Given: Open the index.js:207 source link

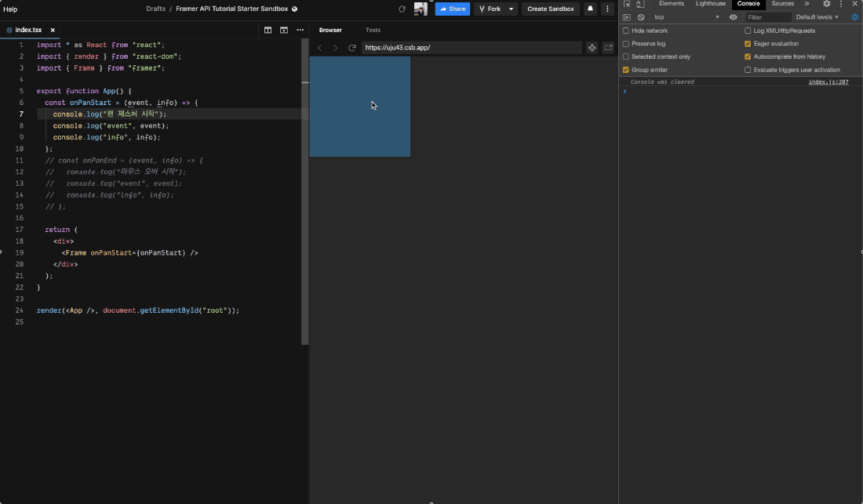Looking at the screenshot, I should coord(828,82).
